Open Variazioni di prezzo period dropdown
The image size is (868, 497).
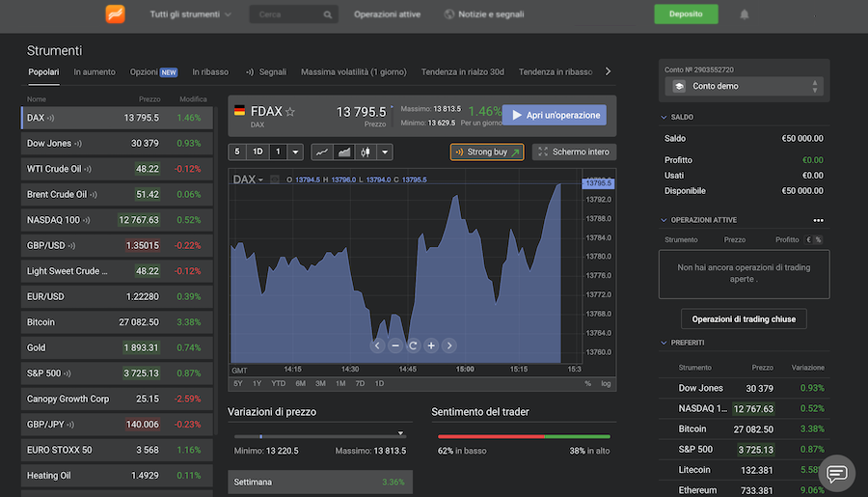400,432
